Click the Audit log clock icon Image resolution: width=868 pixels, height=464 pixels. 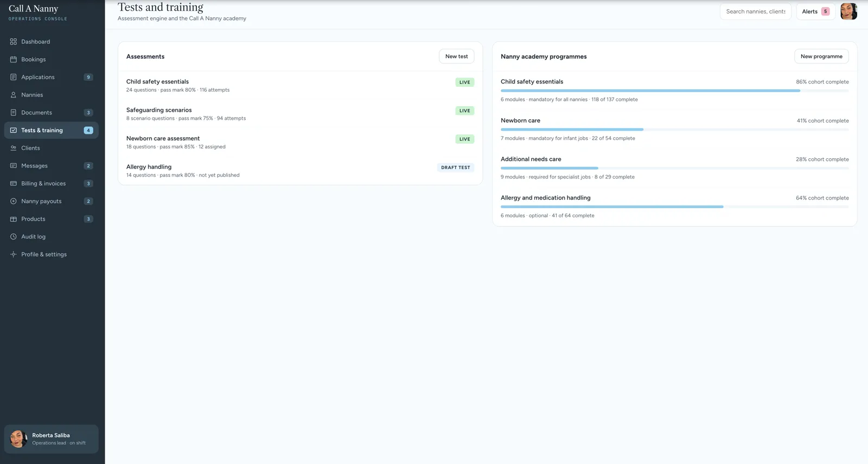tap(14, 237)
